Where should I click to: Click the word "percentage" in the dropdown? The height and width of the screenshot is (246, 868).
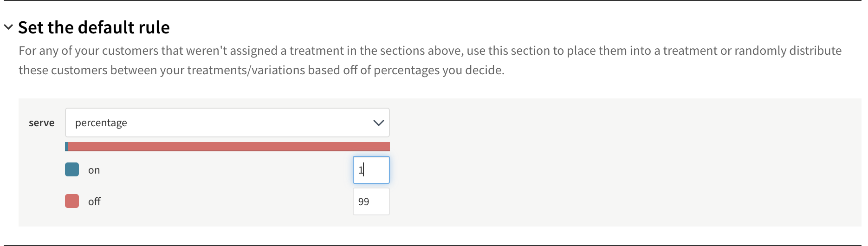pyautogui.click(x=101, y=123)
